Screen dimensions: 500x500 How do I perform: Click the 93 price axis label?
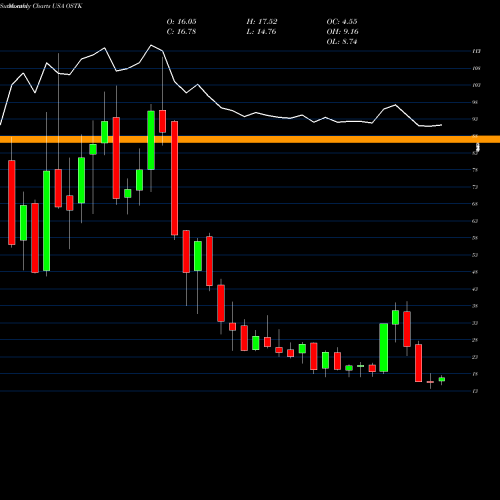475,119
